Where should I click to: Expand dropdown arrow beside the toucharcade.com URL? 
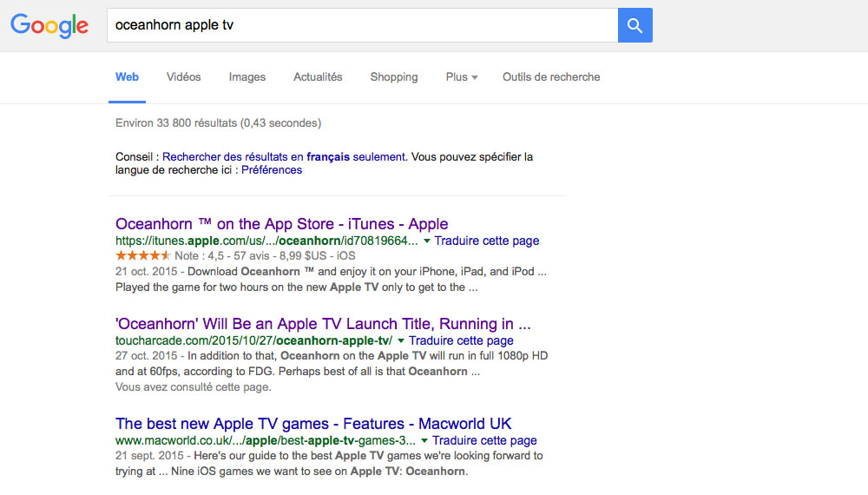point(401,340)
